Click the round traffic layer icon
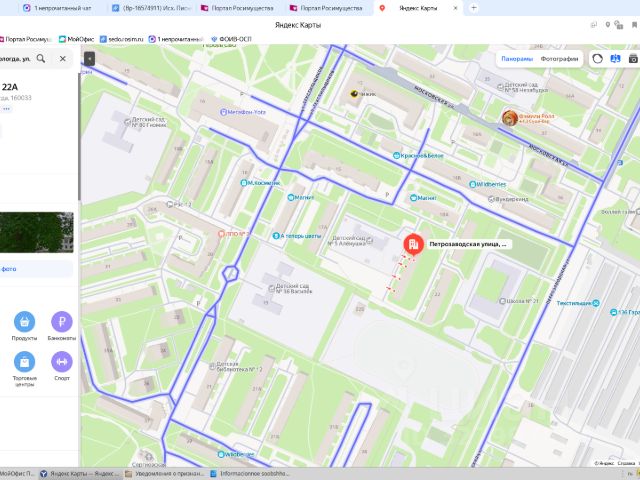The height and width of the screenshot is (480, 640). pos(598,59)
